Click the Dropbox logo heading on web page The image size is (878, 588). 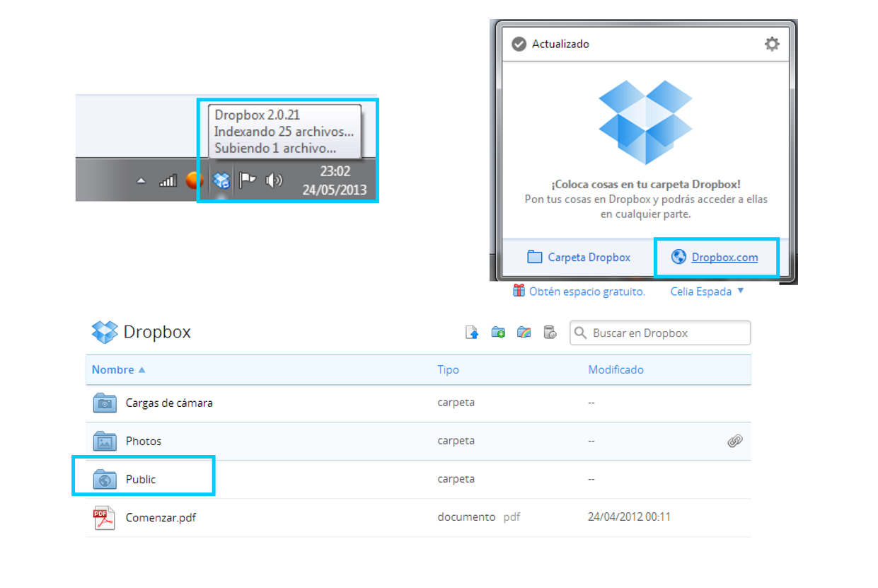pos(141,332)
